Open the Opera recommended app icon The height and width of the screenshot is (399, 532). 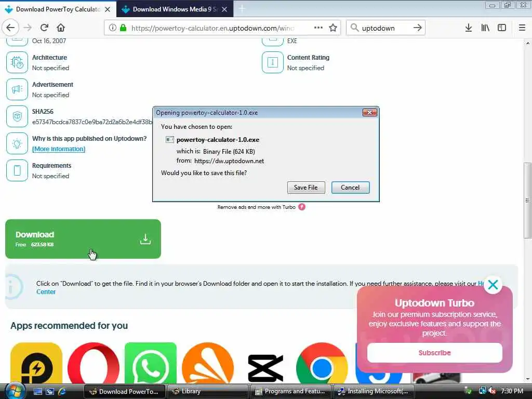tap(94, 363)
